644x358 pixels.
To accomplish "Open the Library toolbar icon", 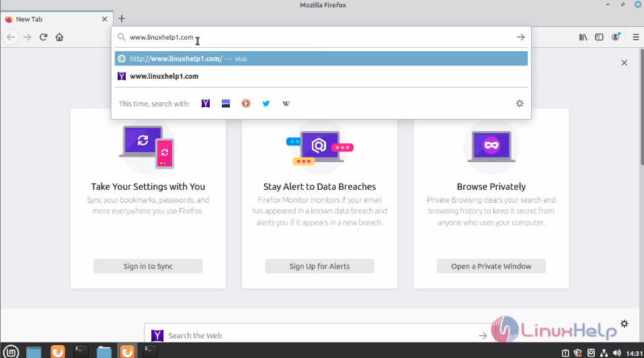I will [x=583, y=37].
